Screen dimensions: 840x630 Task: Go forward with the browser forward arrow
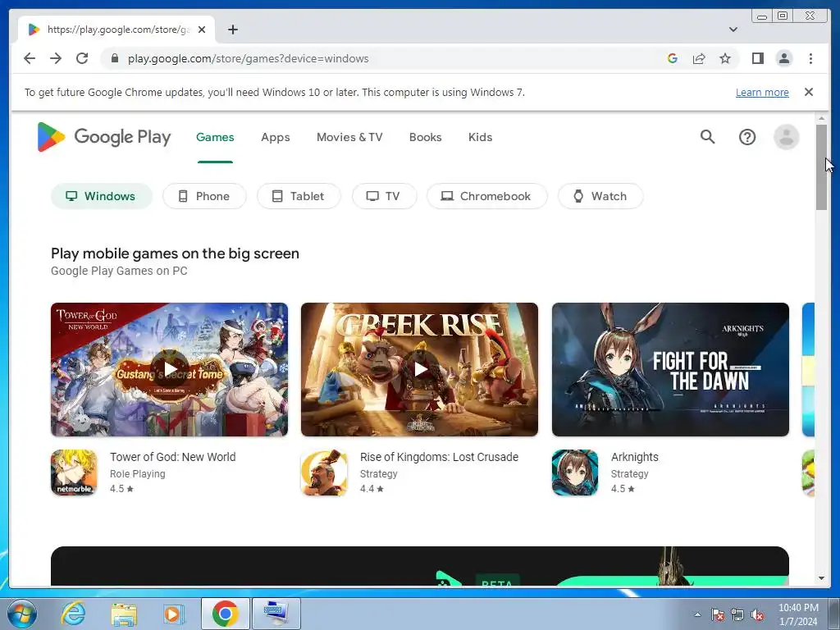[x=56, y=58]
